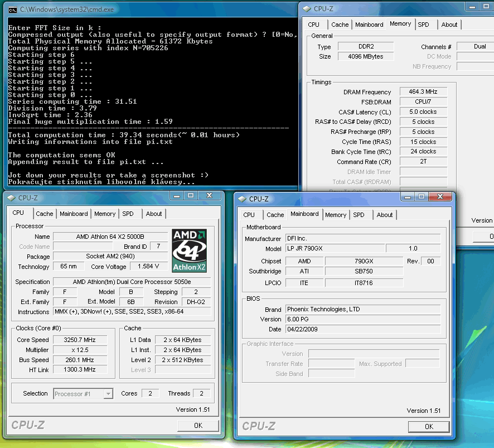
Task: Click the CAS# Latency value 5.0 clocks
Action: [423, 112]
